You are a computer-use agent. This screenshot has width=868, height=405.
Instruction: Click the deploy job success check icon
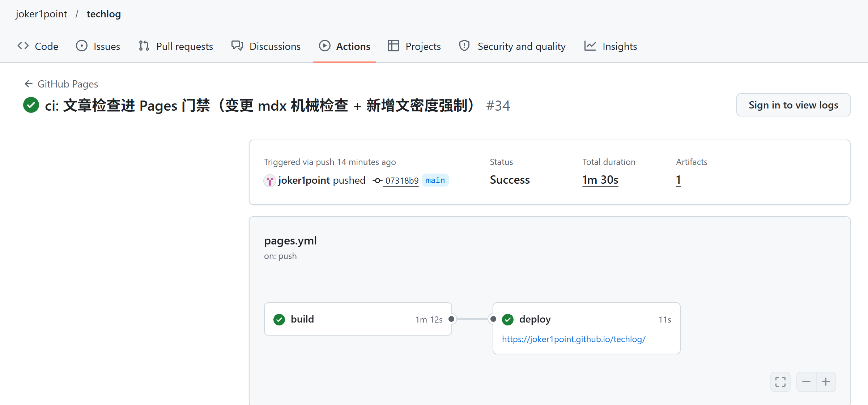pyautogui.click(x=508, y=319)
